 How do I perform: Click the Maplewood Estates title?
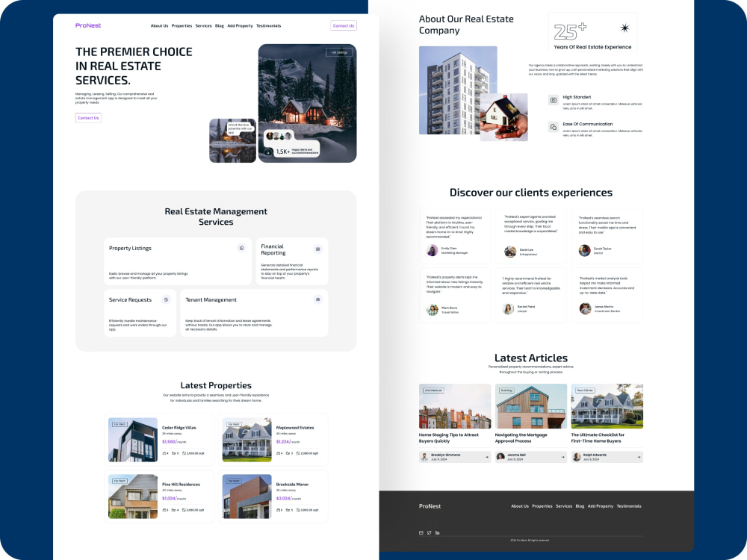click(x=295, y=428)
